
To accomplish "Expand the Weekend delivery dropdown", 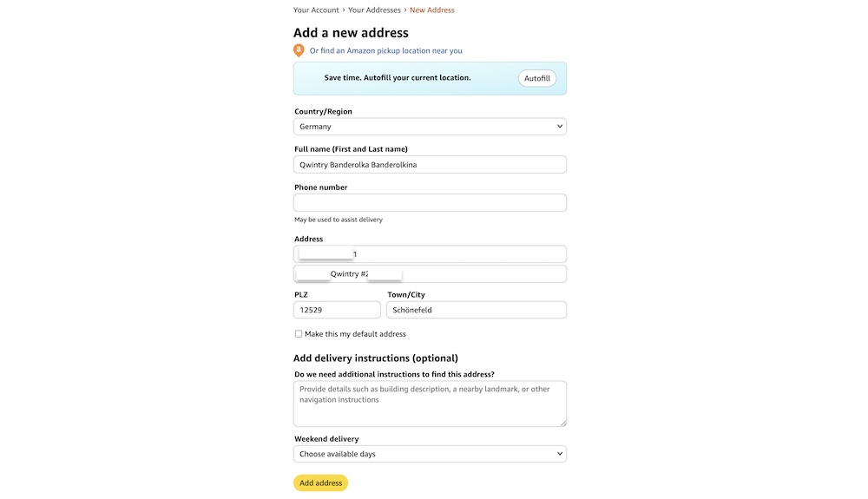I will point(430,454).
